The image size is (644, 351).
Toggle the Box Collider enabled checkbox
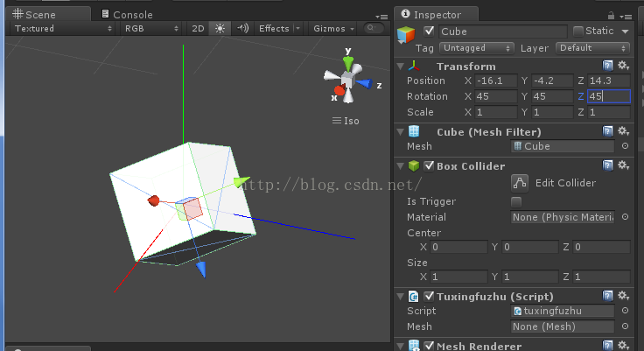click(x=429, y=165)
